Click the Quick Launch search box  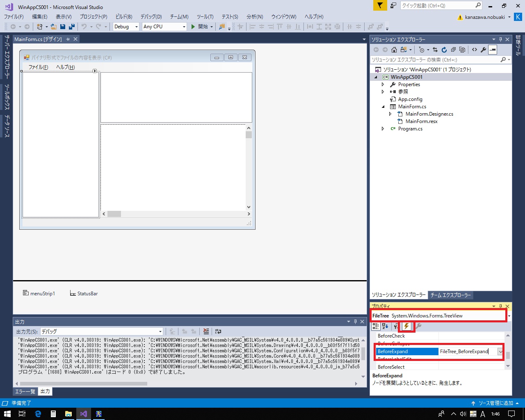tap(441, 5)
